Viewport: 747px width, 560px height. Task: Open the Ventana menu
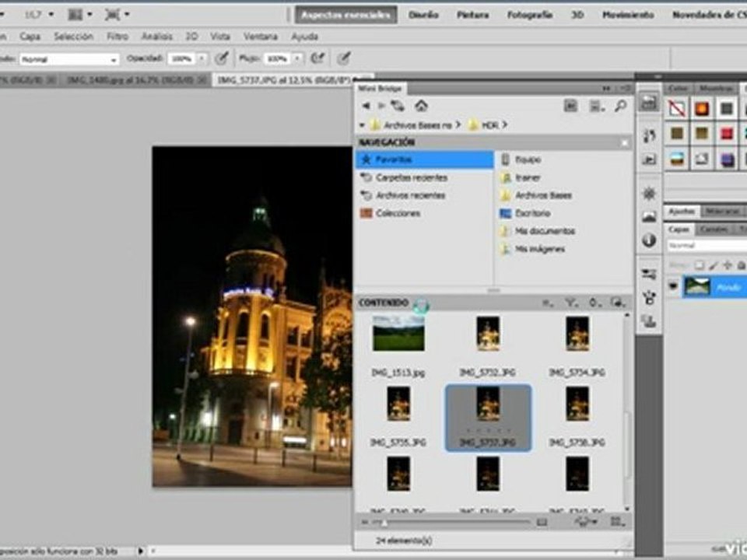(261, 37)
